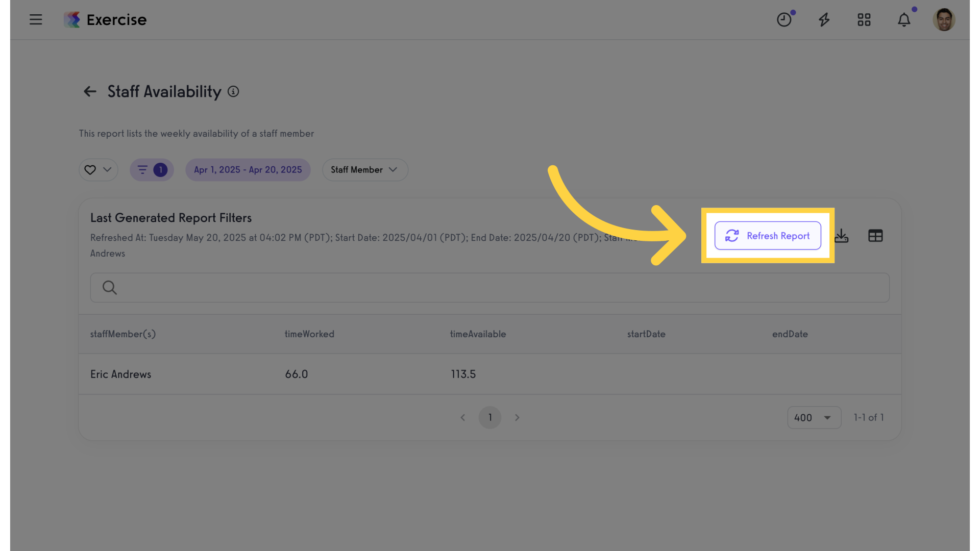
Task: Select page 1 in pagination
Action: [x=490, y=418]
